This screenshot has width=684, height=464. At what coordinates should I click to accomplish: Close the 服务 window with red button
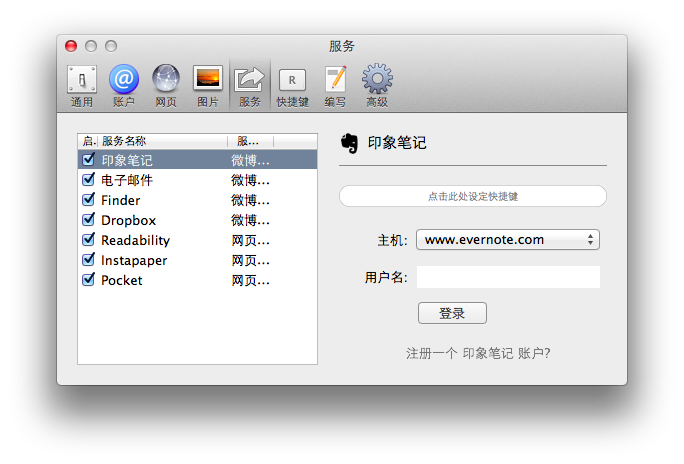[x=71, y=46]
